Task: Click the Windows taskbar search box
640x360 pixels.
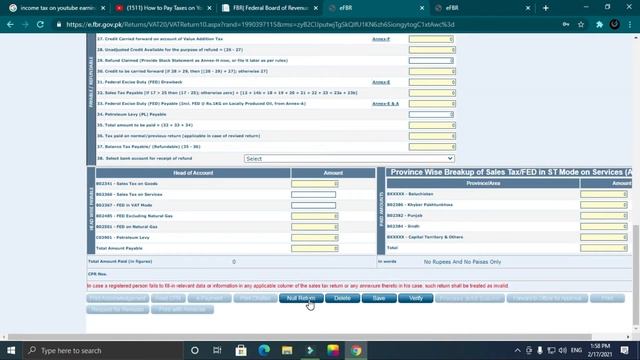Action: pos(102,350)
